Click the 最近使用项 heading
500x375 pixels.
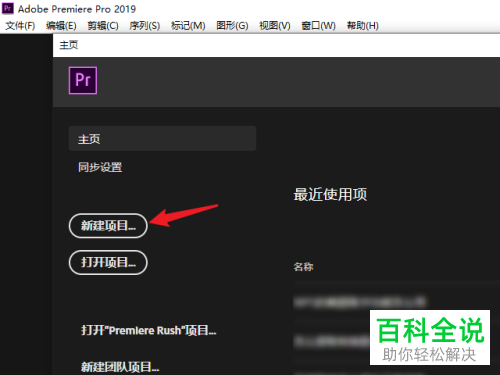[330, 194]
